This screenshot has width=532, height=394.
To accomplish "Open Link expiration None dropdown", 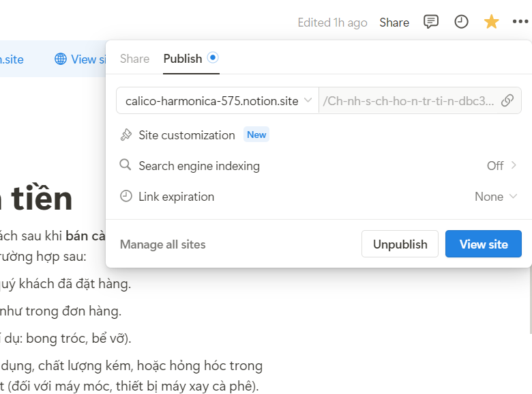I will pyautogui.click(x=497, y=197).
